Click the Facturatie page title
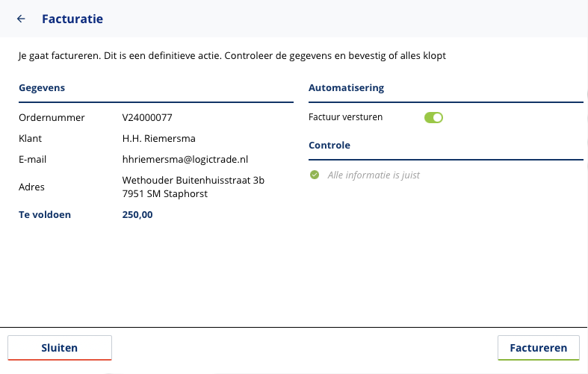588x374 pixels. pyautogui.click(x=72, y=19)
